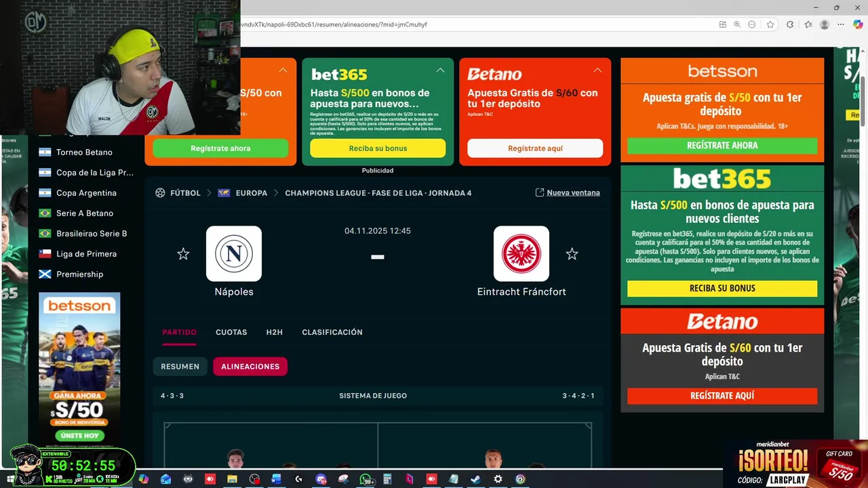Image resolution: width=868 pixels, height=488 pixels.
Task: Open Settings gear from the taskbar
Action: click(498, 479)
